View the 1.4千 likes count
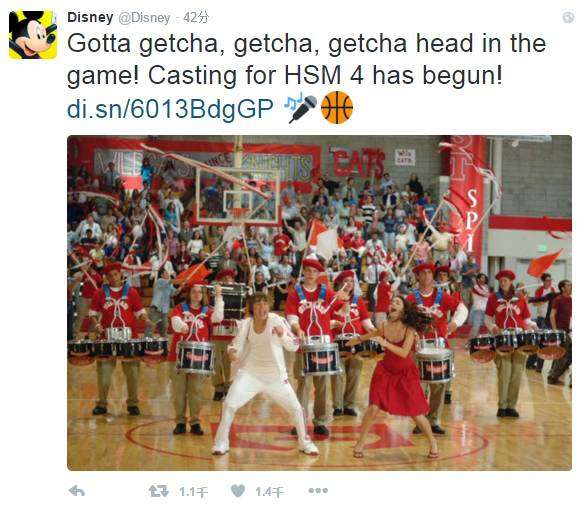 coord(270,491)
